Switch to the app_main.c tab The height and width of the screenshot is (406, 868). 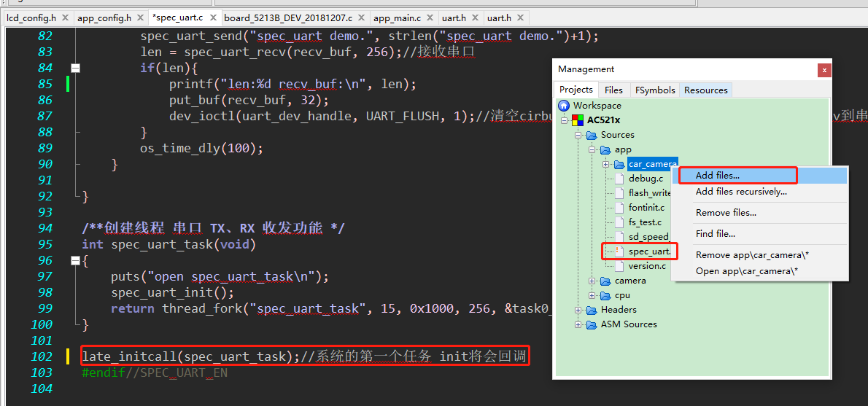[x=397, y=17]
